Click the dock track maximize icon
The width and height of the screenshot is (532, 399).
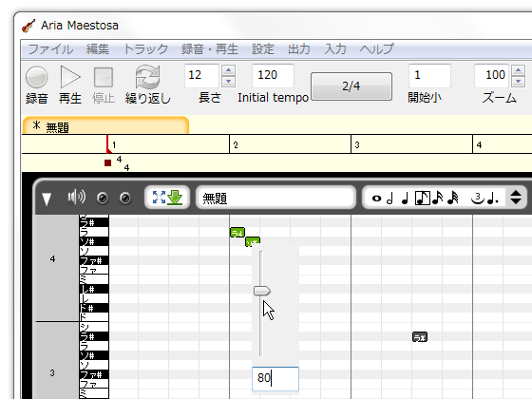(159, 198)
